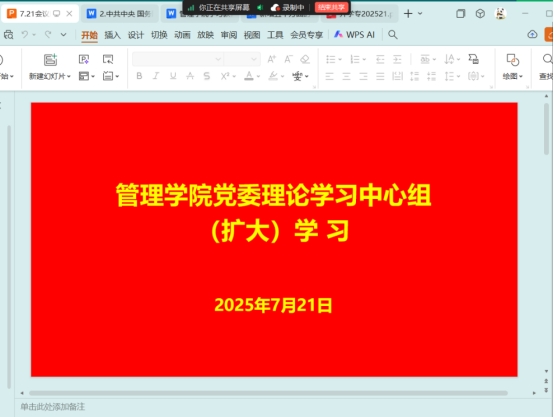Click the print preview icon in the quick toolbar

[x=8, y=35]
